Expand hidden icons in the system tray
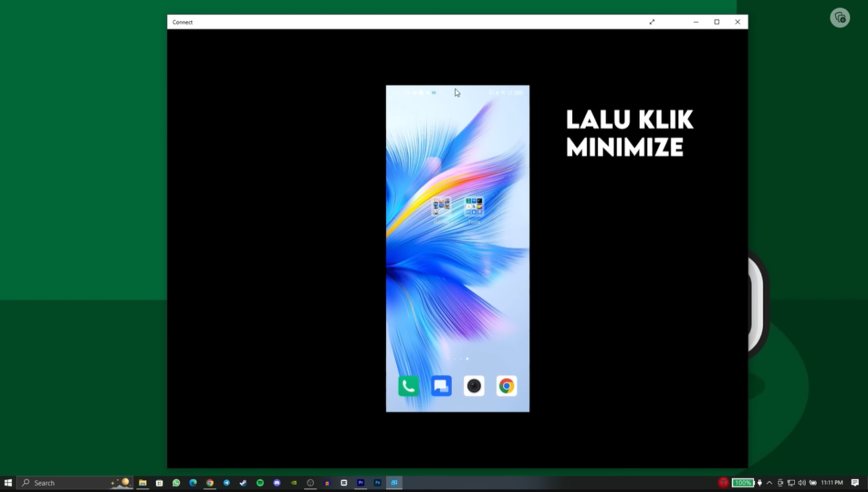The image size is (868, 492). click(x=770, y=482)
